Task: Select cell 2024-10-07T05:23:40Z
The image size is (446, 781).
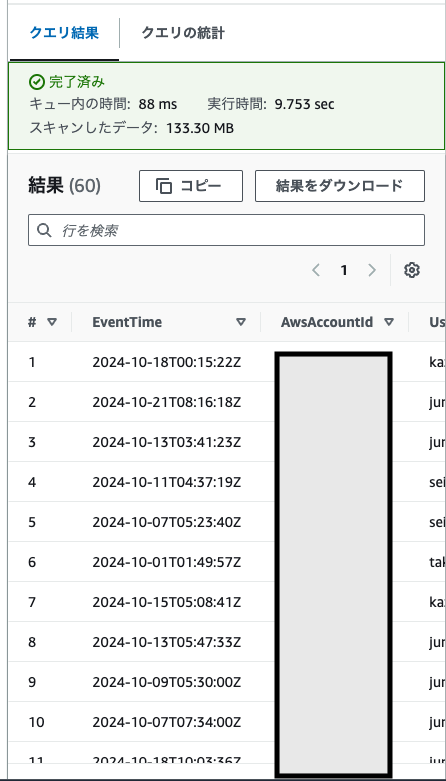Action: 166,522
